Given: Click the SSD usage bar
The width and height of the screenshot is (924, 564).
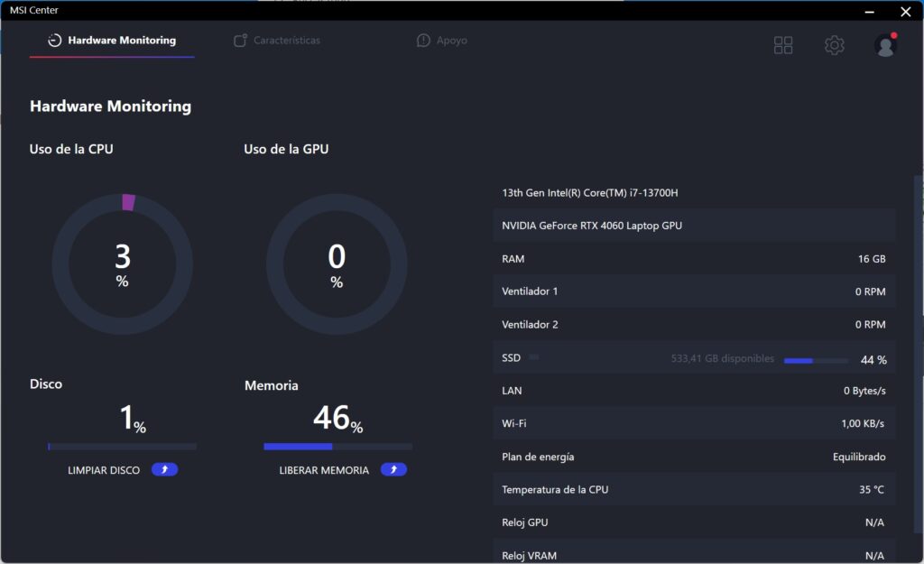Looking at the screenshot, I should pos(816,361).
